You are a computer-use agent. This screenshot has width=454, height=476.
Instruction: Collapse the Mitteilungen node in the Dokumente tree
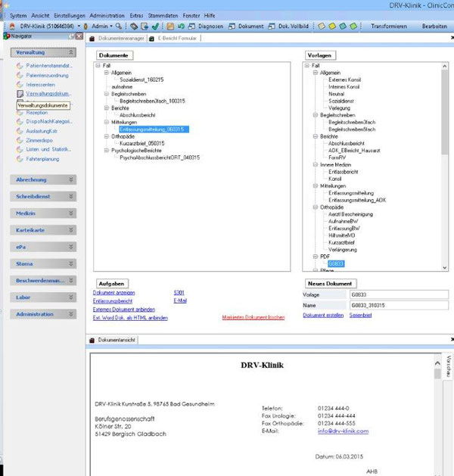click(107, 122)
